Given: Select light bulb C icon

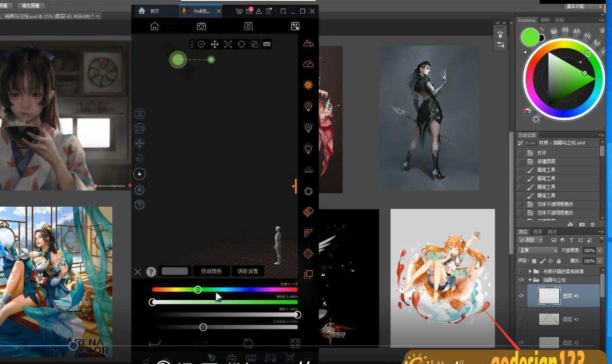Looking at the screenshot, I should click(x=308, y=148).
